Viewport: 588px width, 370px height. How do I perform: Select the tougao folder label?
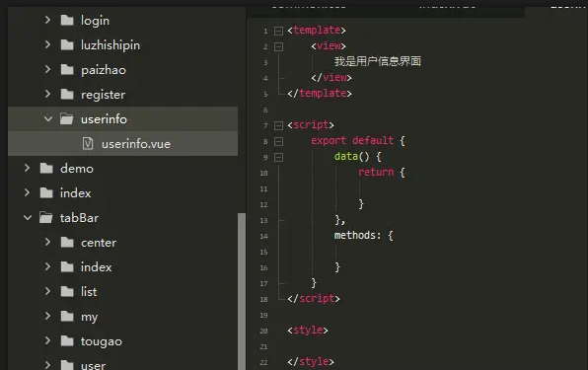[102, 341]
